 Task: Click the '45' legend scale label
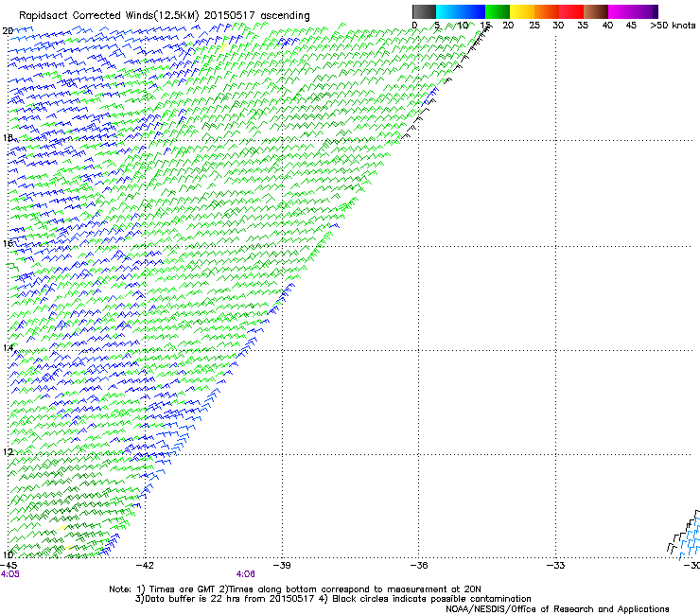[x=631, y=26]
